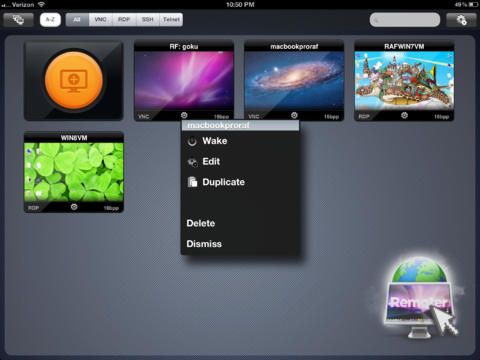Focus the search field in top bar
Image resolution: width=480 pixels, height=360 pixels.
pos(405,20)
